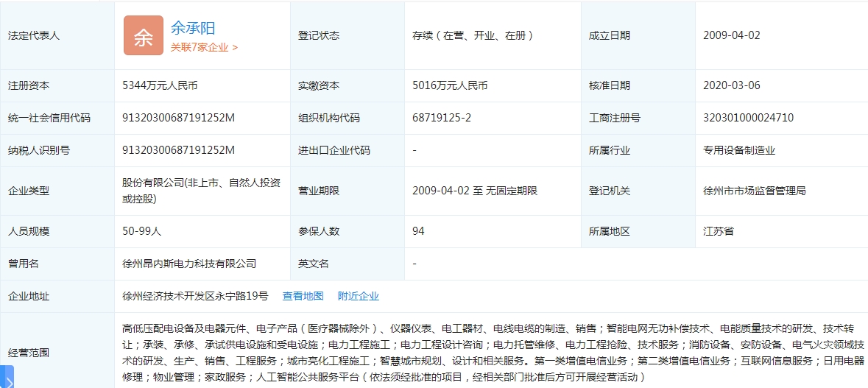Open the 附近企业 nearby companies link

point(358,296)
